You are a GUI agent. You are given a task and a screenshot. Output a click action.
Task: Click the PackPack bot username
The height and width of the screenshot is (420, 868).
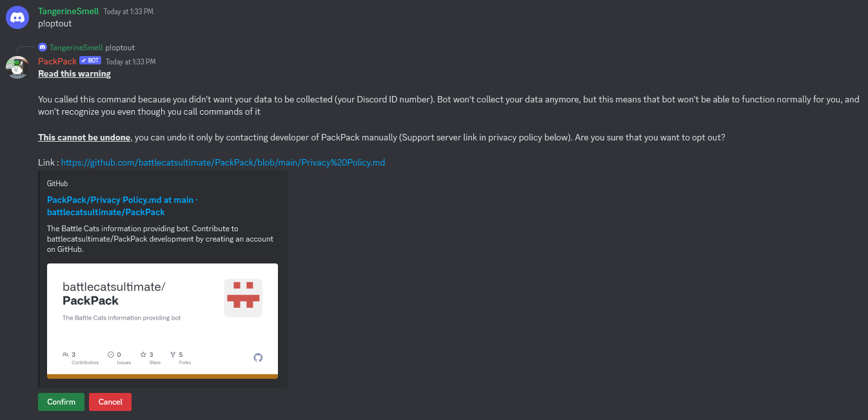click(x=57, y=61)
